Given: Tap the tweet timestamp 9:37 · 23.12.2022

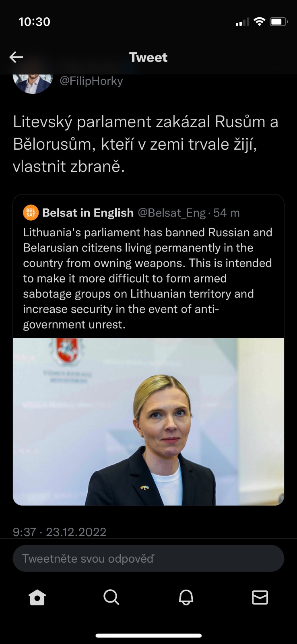Looking at the screenshot, I should [x=60, y=532].
